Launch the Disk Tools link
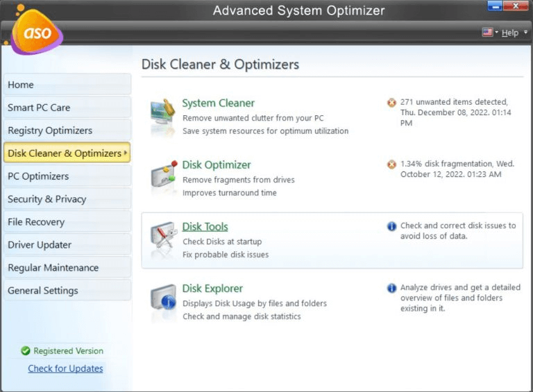The width and height of the screenshot is (533, 392). (x=205, y=226)
